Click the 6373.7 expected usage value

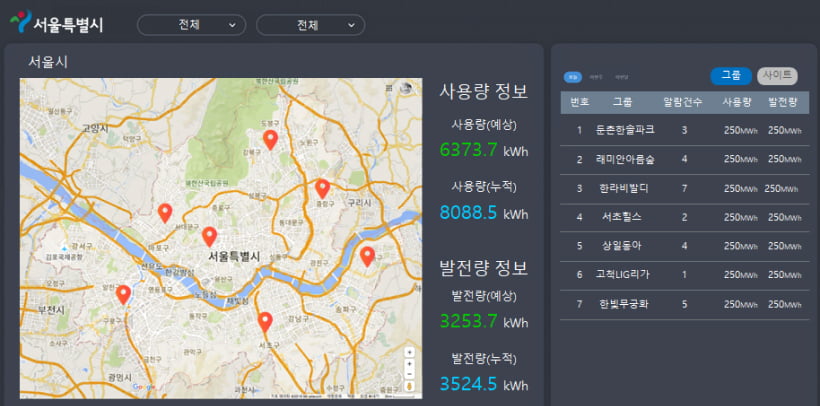[469, 150]
